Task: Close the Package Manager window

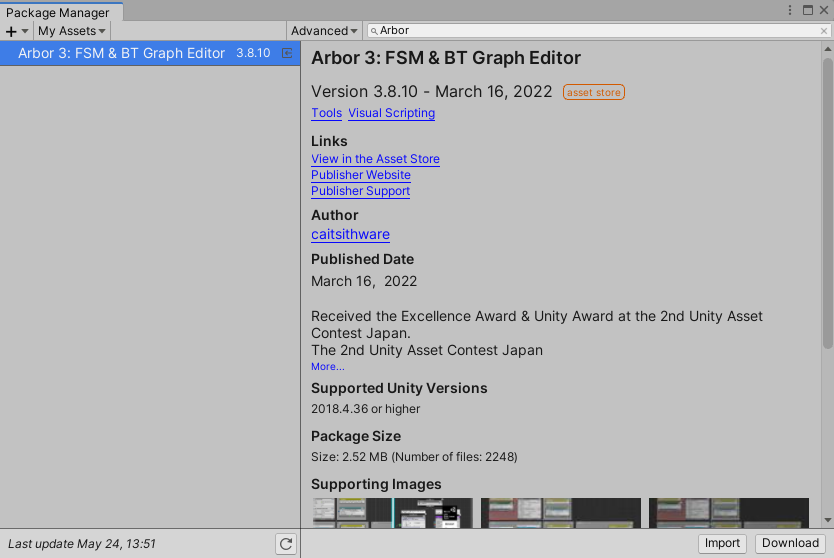Action: pyautogui.click(x=824, y=10)
